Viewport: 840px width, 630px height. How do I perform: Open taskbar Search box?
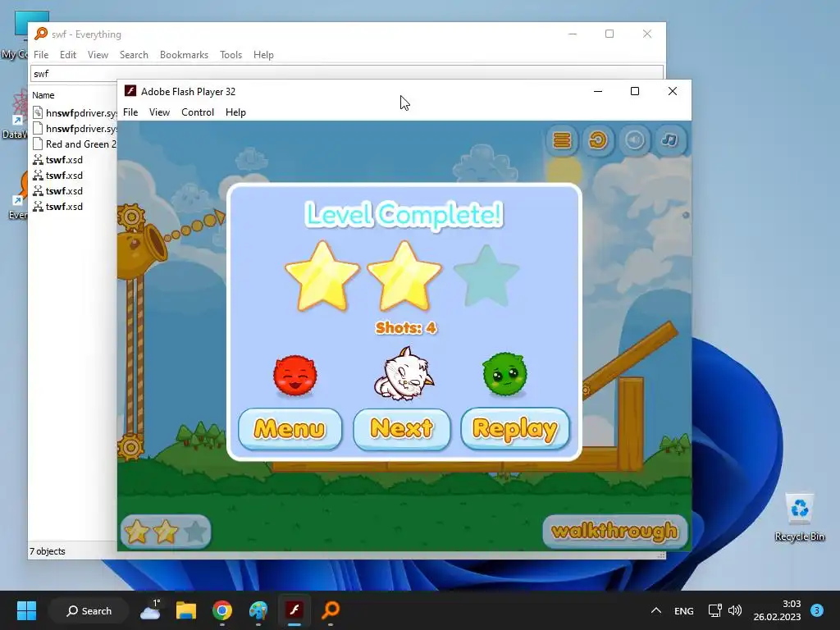click(89, 610)
